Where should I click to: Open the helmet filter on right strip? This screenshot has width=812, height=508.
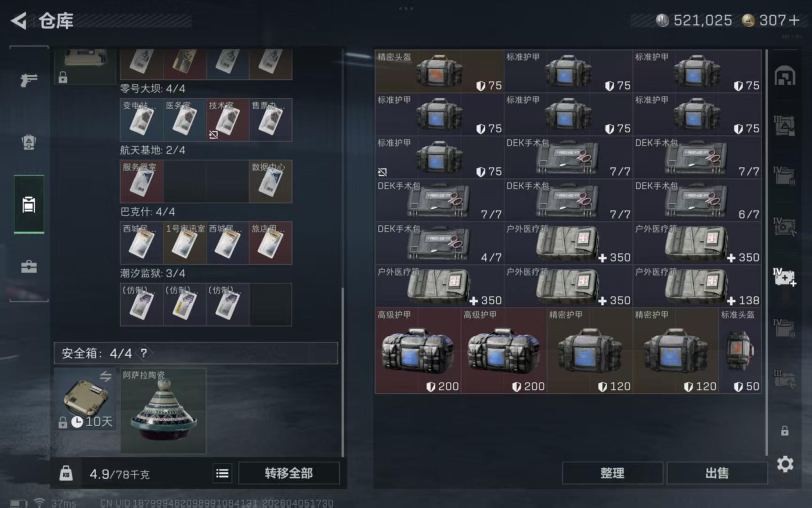coord(785,76)
